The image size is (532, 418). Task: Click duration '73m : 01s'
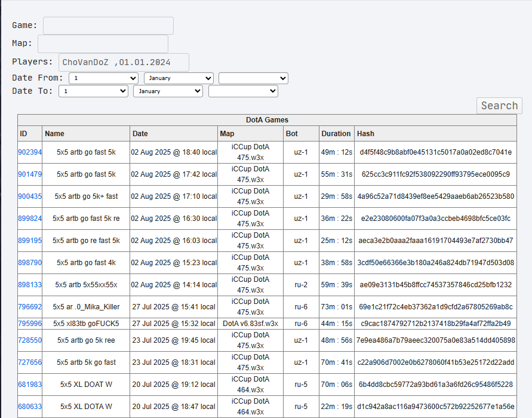click(337, 306)
